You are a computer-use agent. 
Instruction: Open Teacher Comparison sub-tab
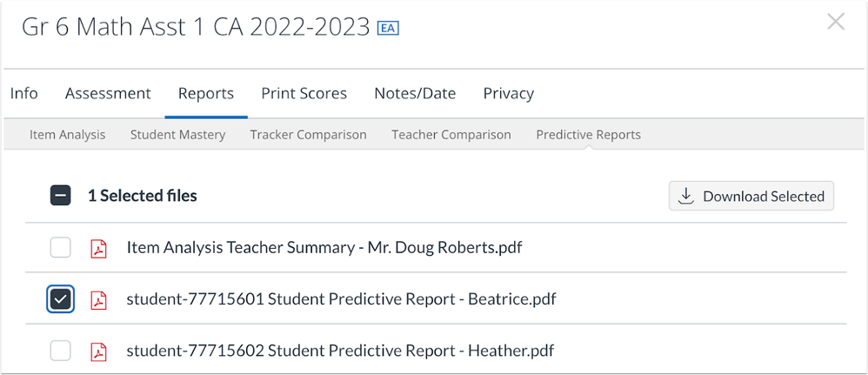click(451, 135)
